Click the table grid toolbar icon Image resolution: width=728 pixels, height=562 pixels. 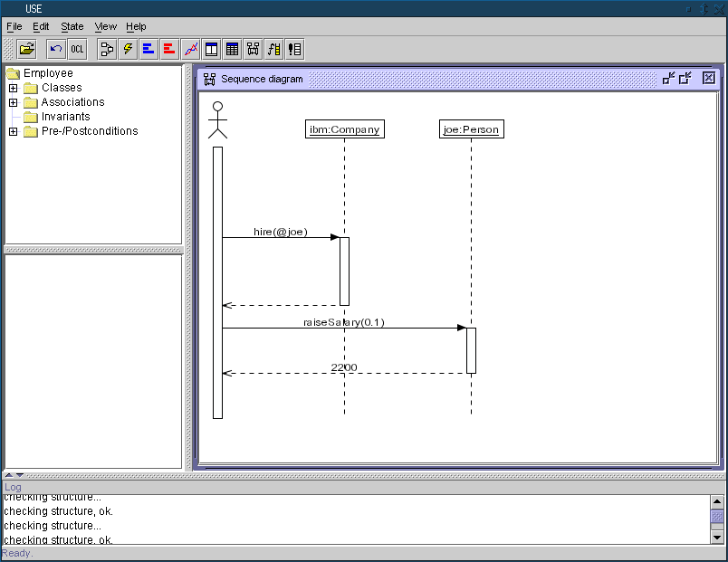coord(232,49)
